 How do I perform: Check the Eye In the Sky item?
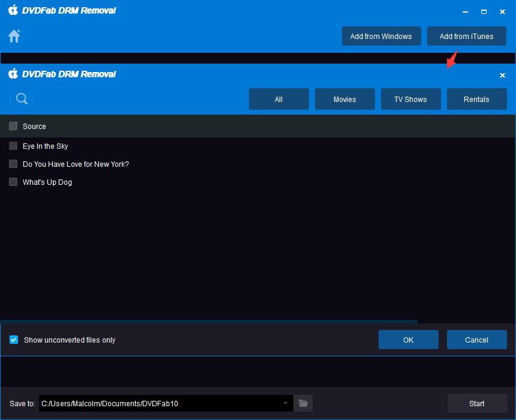[x=13, y=146]
